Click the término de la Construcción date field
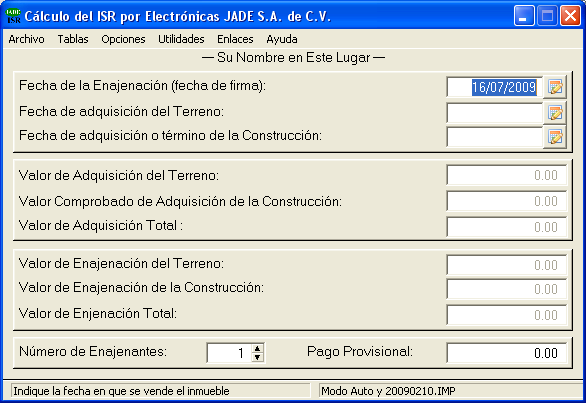 point(494,137)
